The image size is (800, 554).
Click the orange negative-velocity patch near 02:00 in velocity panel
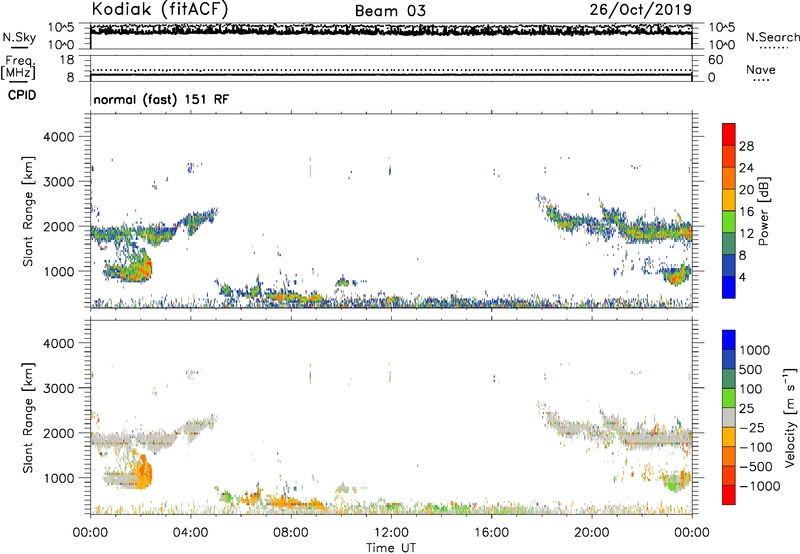point(144,472)
